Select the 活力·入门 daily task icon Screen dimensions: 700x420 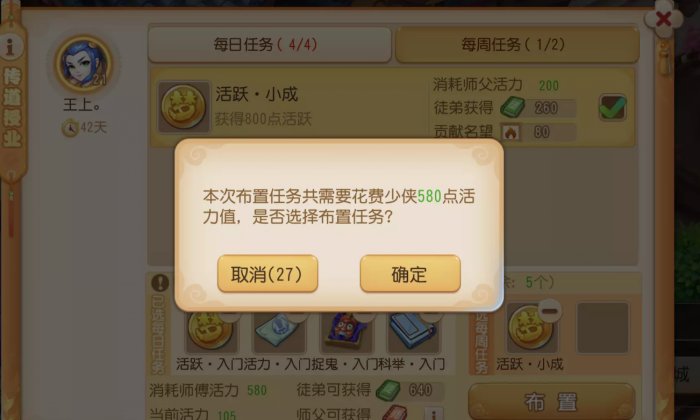[x=279, y=331]
